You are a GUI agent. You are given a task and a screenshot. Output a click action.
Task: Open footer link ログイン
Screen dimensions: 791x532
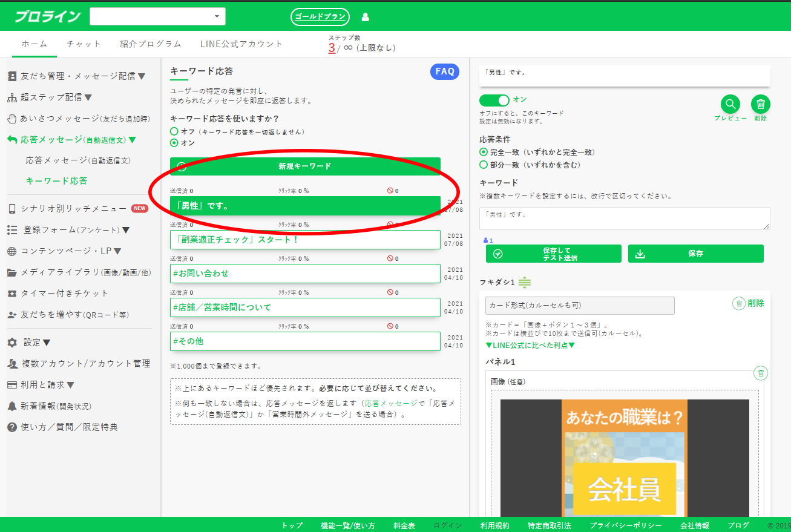coord(447,525)
